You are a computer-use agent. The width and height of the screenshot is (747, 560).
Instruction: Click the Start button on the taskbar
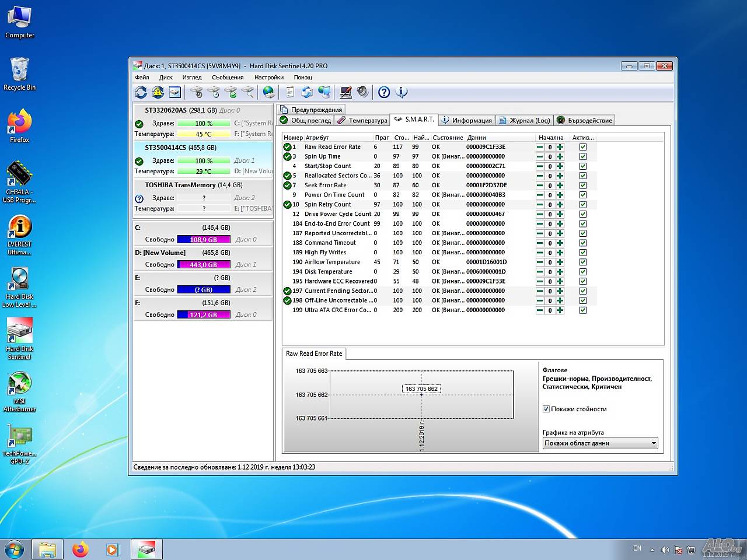[x=14, y=549]
